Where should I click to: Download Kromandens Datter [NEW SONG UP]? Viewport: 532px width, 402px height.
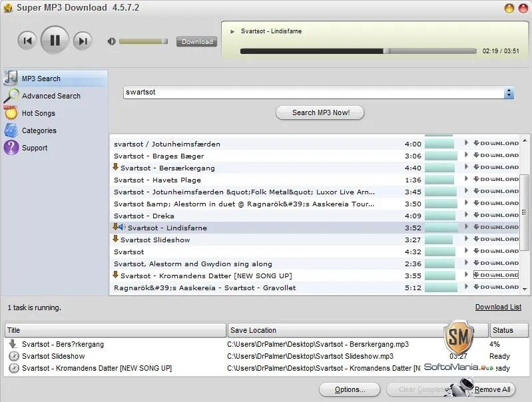(x=496, y=275)
